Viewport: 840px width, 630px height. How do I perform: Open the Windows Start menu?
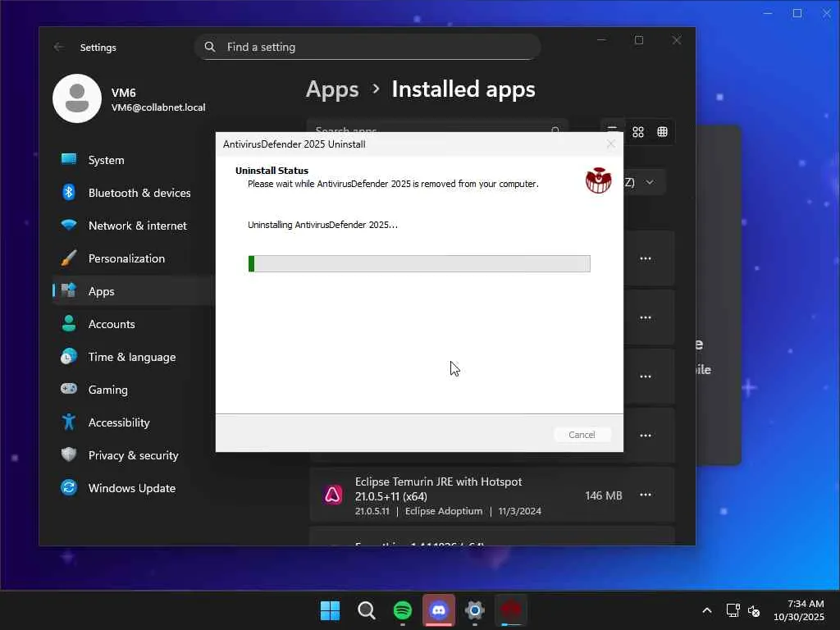pos(330,610)
